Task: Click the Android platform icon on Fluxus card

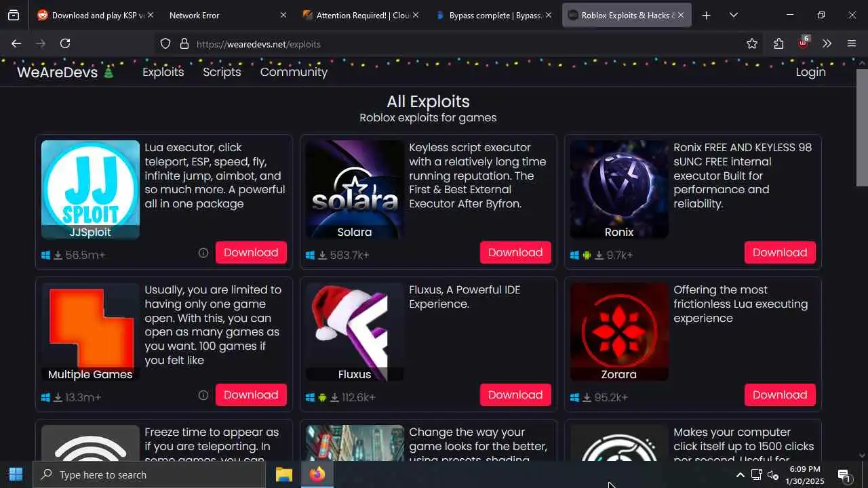Action: coord(323,398)
